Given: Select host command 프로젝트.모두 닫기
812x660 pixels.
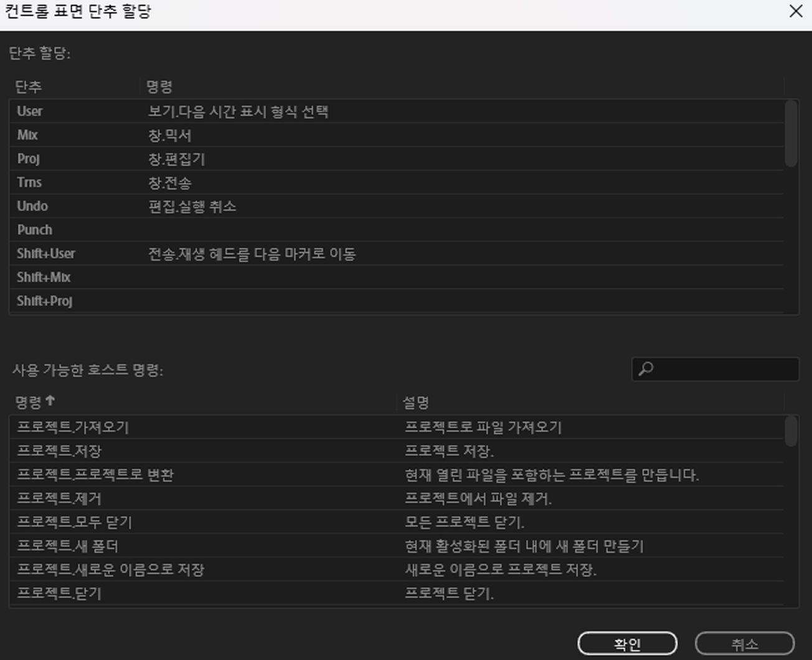Looking at the screenshot, I should (x=74, y=522).
